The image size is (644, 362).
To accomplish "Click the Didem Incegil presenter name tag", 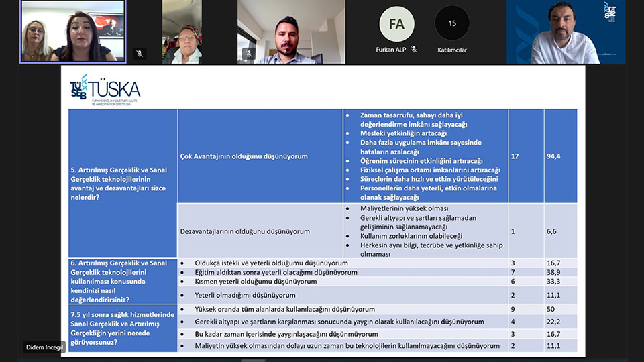I will tap(44, 347).
